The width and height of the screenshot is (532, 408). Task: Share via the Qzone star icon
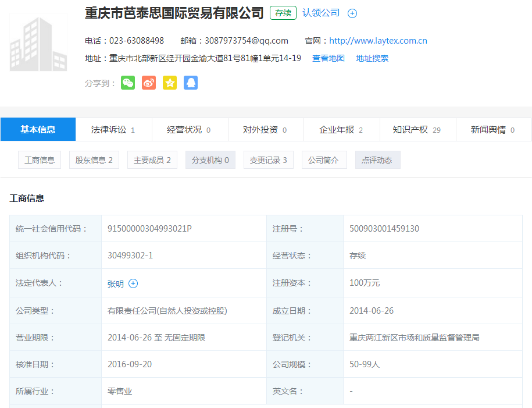[x=170, y=82]
